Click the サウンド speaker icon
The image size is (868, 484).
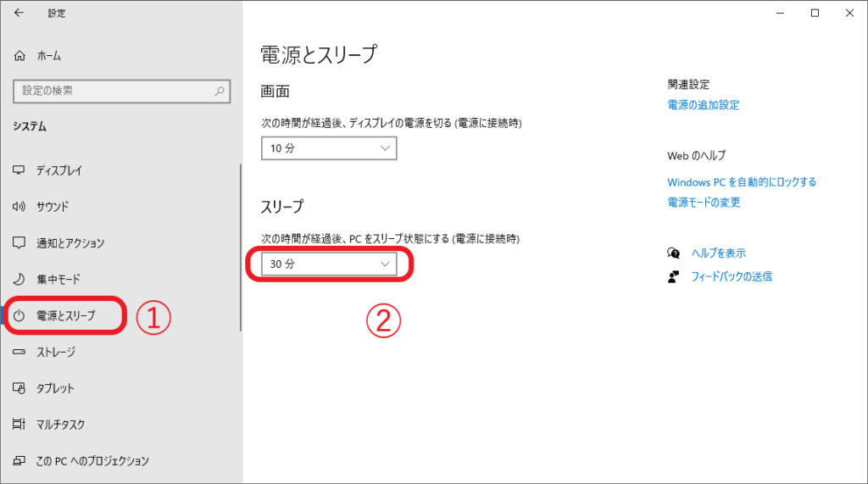(x=20, y=207)
